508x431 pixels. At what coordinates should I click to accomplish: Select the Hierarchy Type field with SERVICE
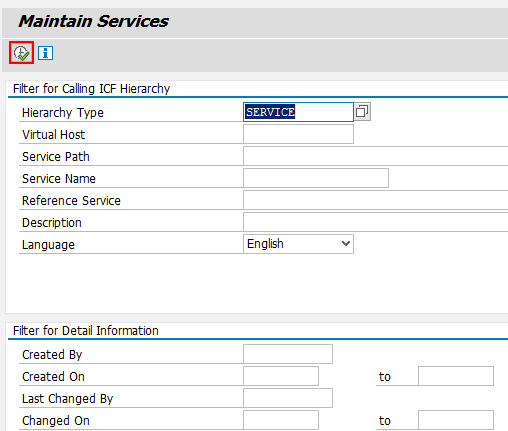[x=298, y=112]
